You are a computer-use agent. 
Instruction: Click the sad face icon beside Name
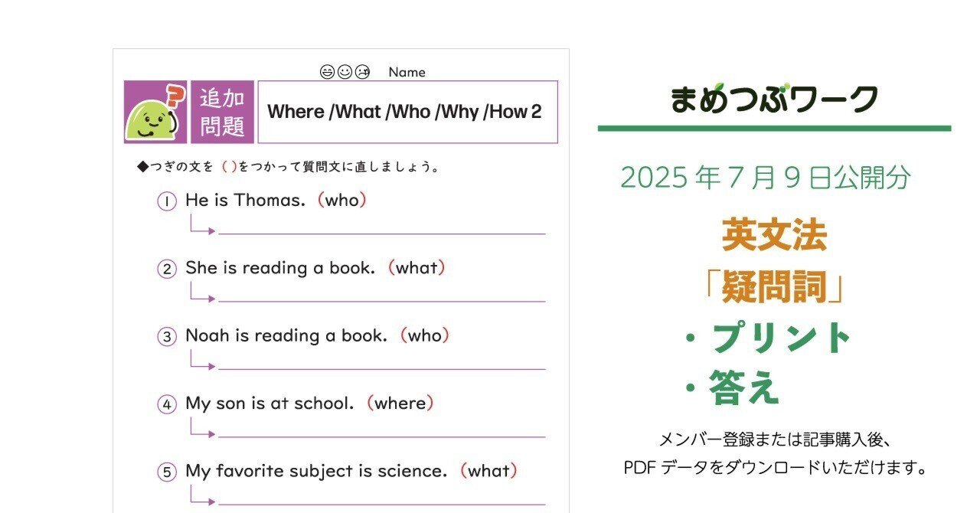(x=363, y=72)
